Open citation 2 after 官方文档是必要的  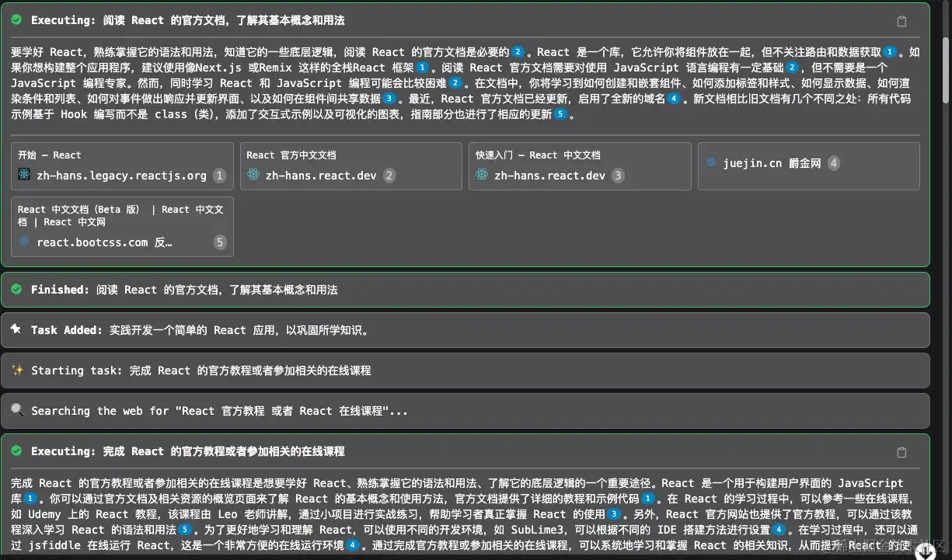[x=518, y=52]
